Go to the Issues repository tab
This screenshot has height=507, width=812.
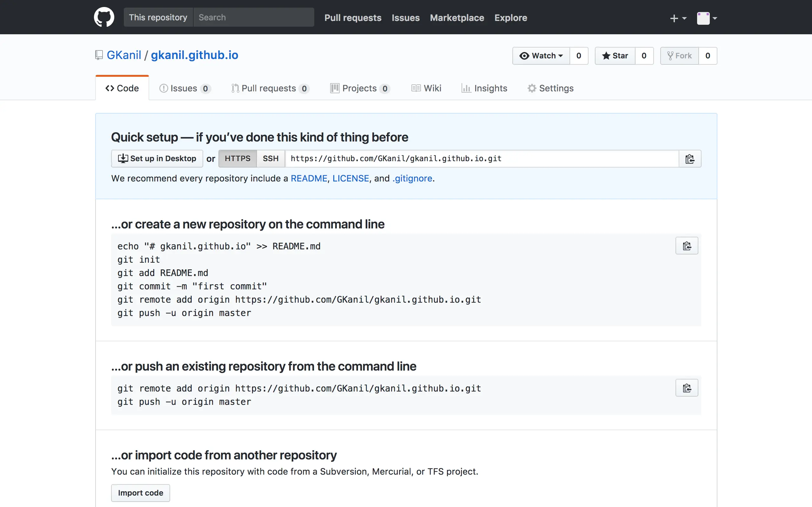tap(184, 88)
